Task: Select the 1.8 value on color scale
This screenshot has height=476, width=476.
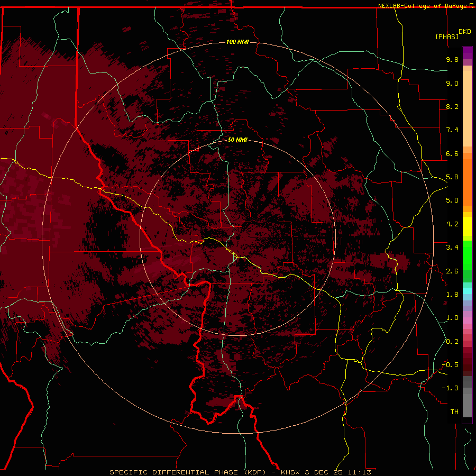Action: pos(452,295)
